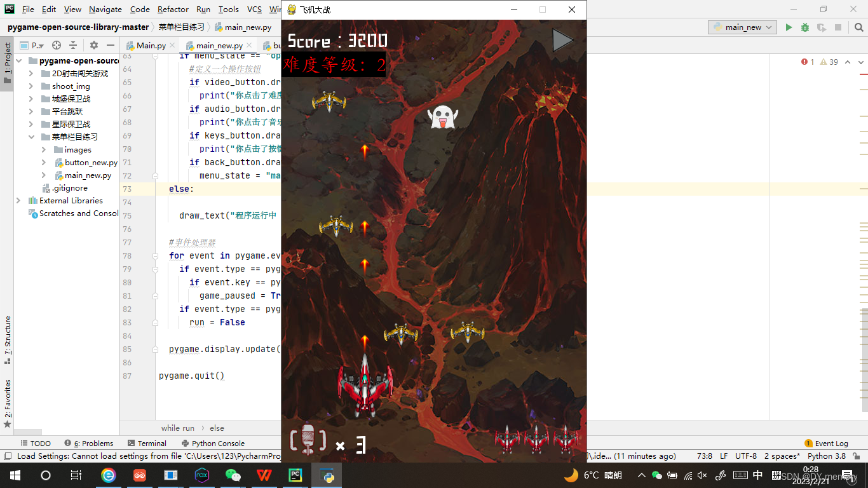Click breadcrumb 菜单栏目练习
The image size is (868, 488).
[x=181, y=27]
